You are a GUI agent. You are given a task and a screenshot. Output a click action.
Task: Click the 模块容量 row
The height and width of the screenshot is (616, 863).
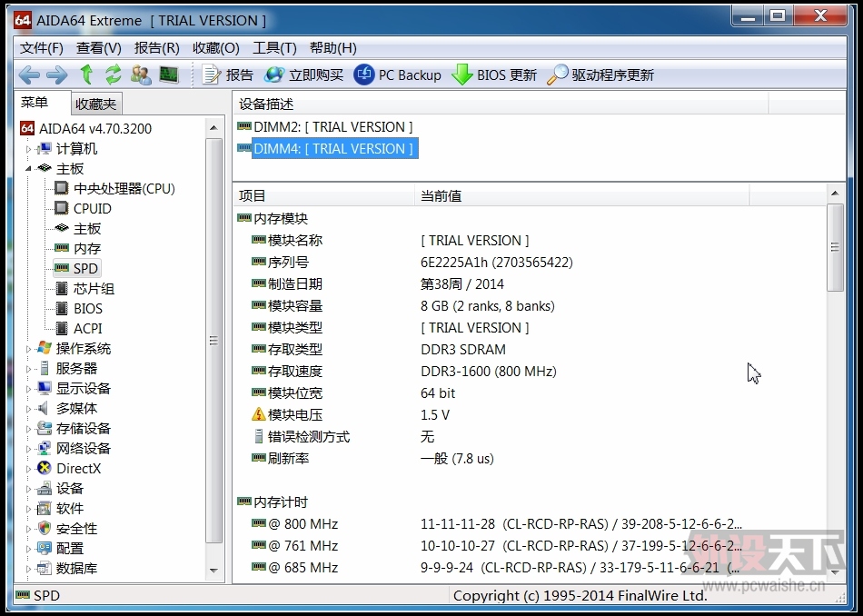(x=530, y=305)
